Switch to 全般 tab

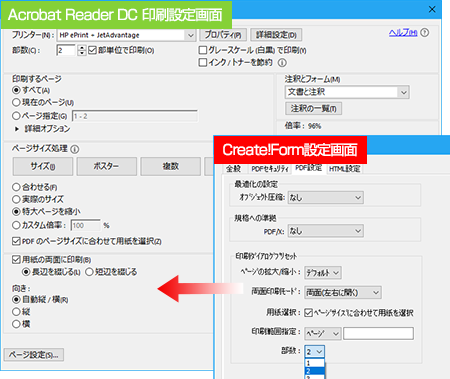(x=233, y=169)
